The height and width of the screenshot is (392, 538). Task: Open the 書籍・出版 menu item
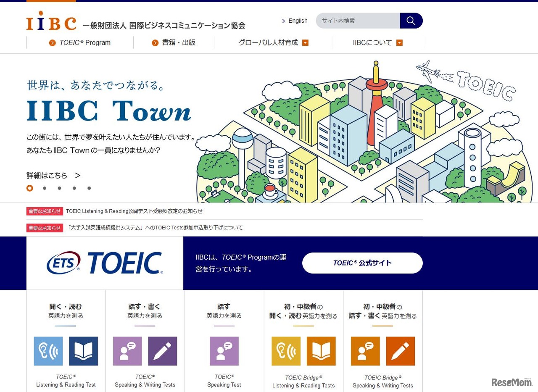click(x=174, y=42)
